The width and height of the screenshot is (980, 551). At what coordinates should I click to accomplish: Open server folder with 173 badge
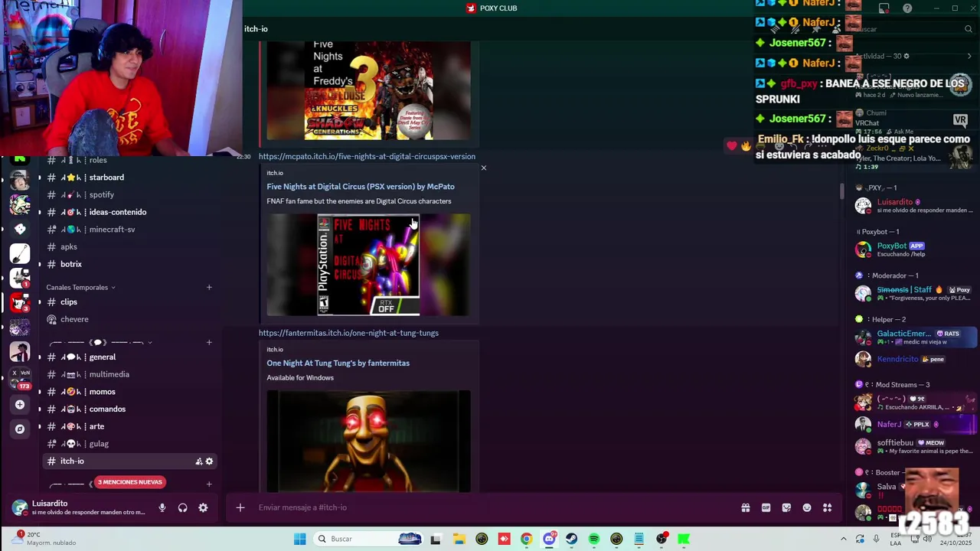point(20,378)
